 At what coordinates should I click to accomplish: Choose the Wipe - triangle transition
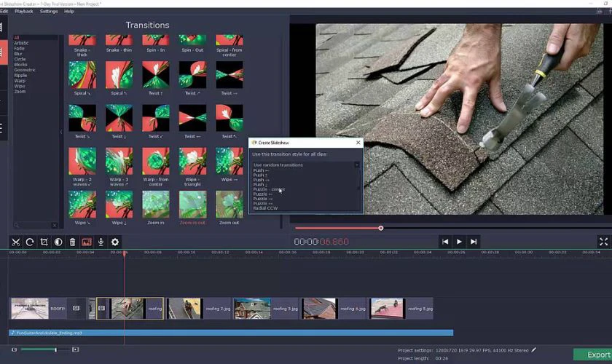192,161
